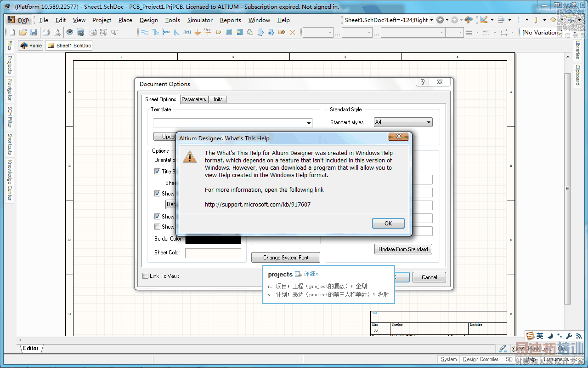Create a new document from the toolbar
The width and height of the screenshot is (588, 368).
pos(12,32)
